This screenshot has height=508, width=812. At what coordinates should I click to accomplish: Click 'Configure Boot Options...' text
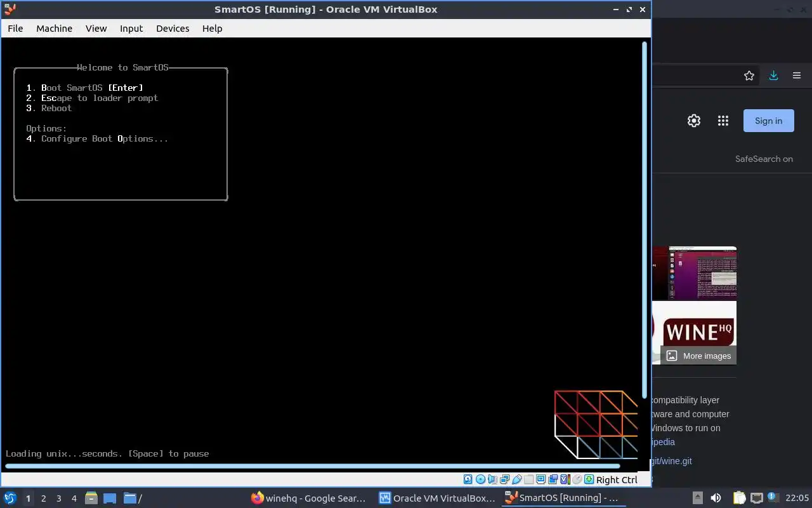[105, 138]
